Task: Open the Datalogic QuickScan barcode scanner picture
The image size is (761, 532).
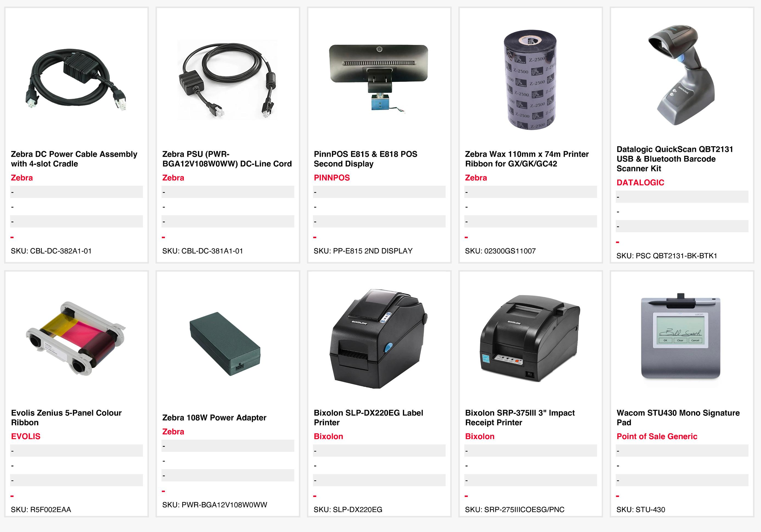Action: (682, 75)
